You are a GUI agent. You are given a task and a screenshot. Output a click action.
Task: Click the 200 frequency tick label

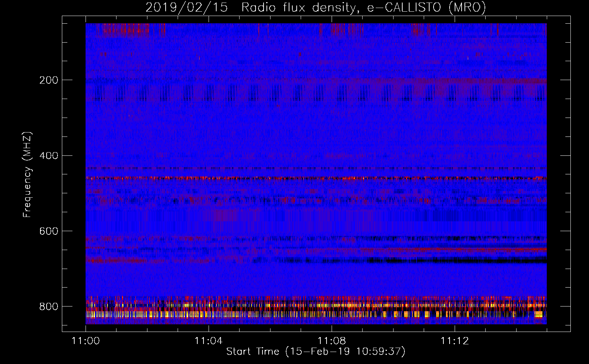point(49,80)
